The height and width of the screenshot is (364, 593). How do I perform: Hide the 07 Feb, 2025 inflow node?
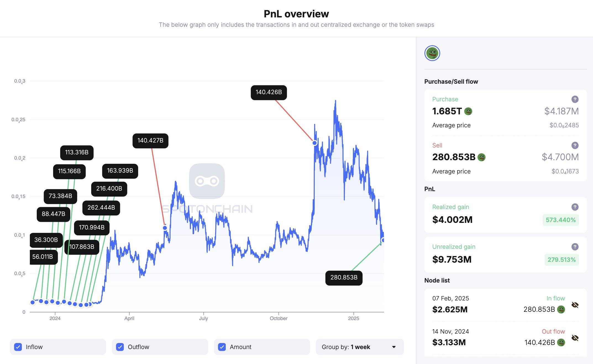coord(575,305)
